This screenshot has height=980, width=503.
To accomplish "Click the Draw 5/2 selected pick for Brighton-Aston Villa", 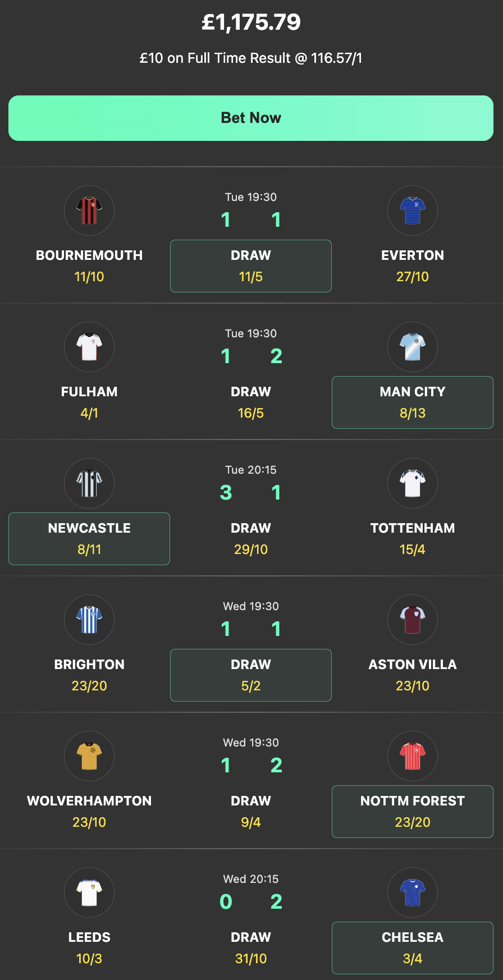I will point(250,675).
